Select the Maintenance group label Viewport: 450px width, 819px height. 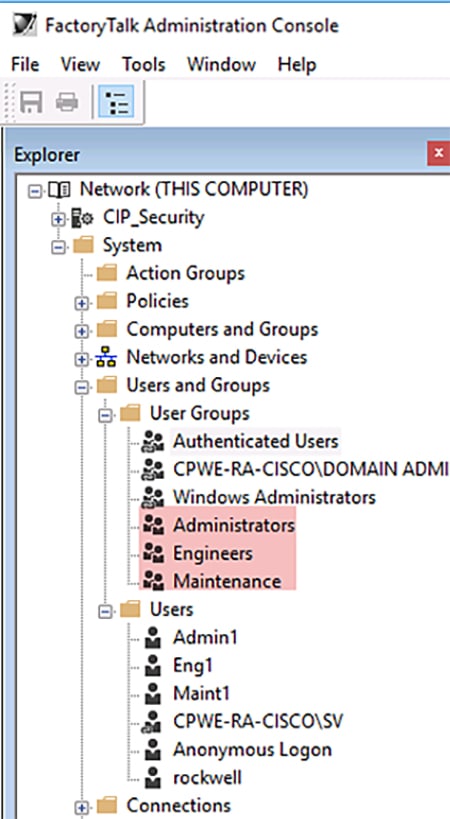pyautogui.click(x=227, y=581)
